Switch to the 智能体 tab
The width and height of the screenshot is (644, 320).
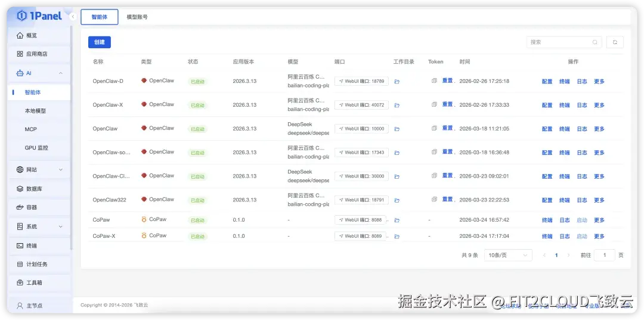[100, 17]
